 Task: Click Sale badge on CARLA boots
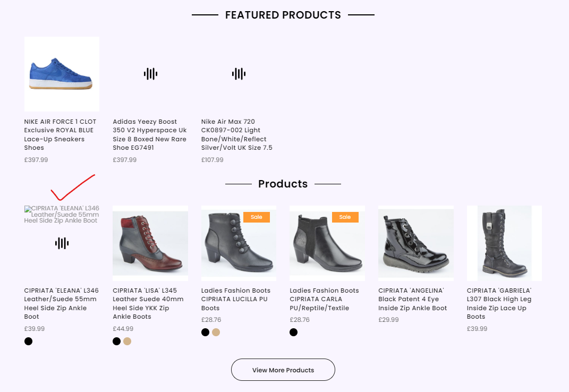point(345,217)
